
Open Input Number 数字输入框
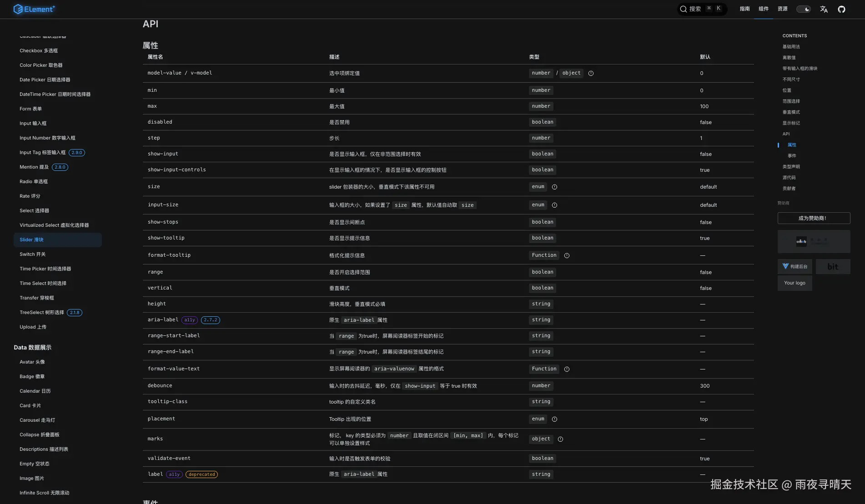(x=47, y=138)
